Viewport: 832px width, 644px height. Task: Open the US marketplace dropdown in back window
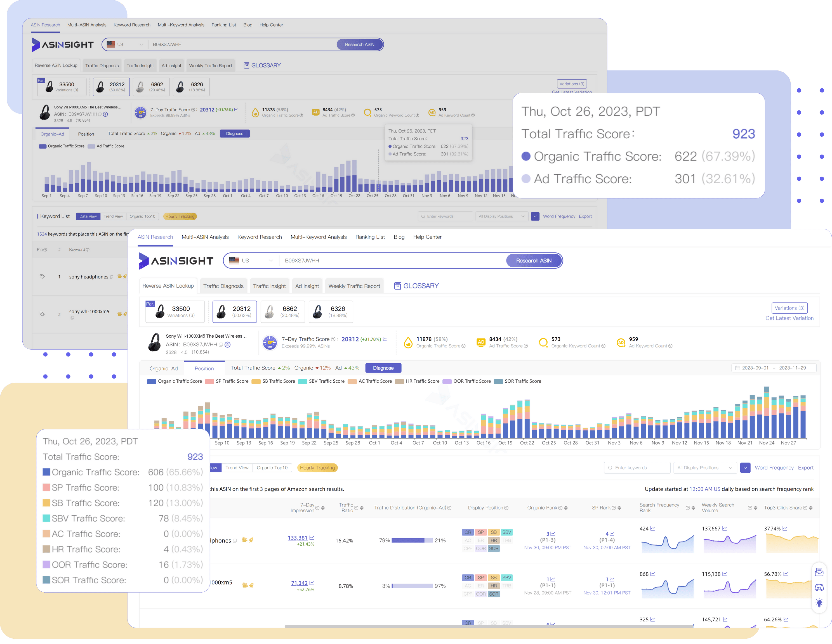(125, 44)
